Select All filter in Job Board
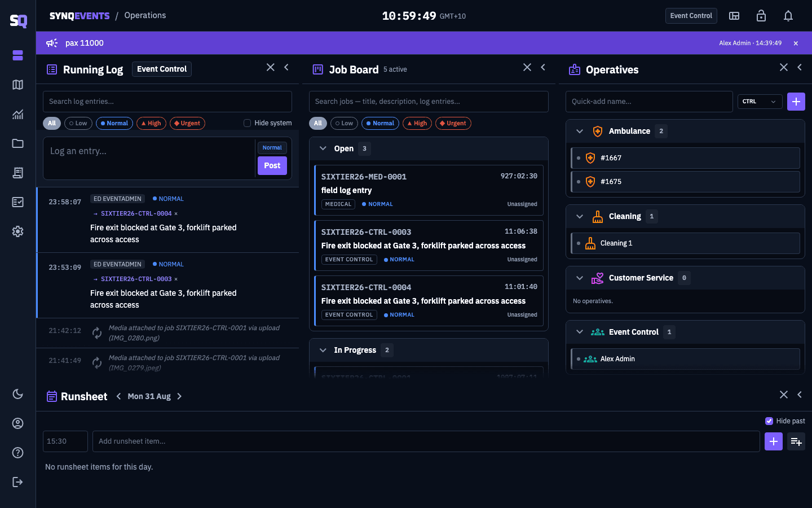 (x=318, y=123)
